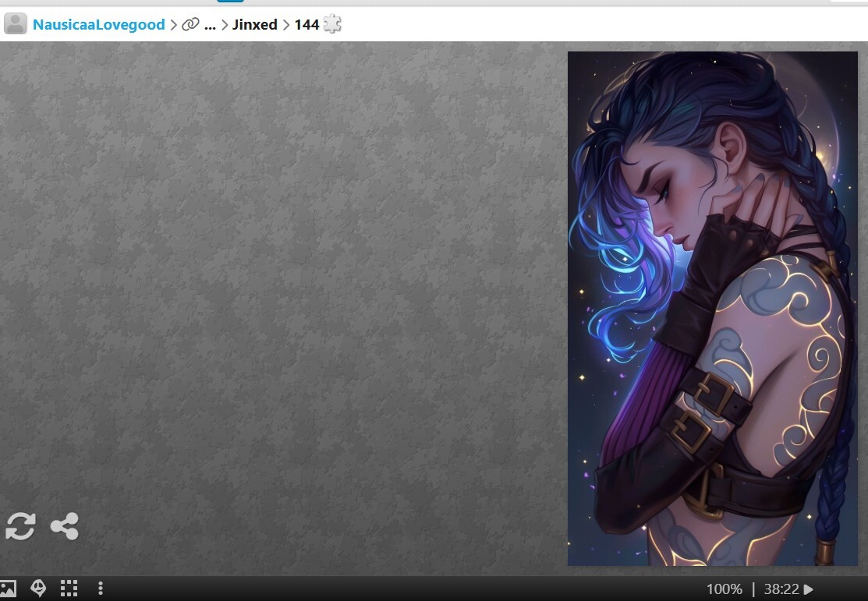Open the Jinxed album breadcrumb
This screenshot has height=601, width=868.
click(255, 25)
